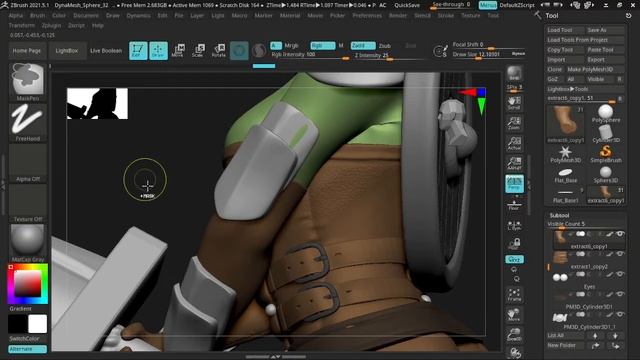Click the Gizmo 3D sphere icon

239,51
